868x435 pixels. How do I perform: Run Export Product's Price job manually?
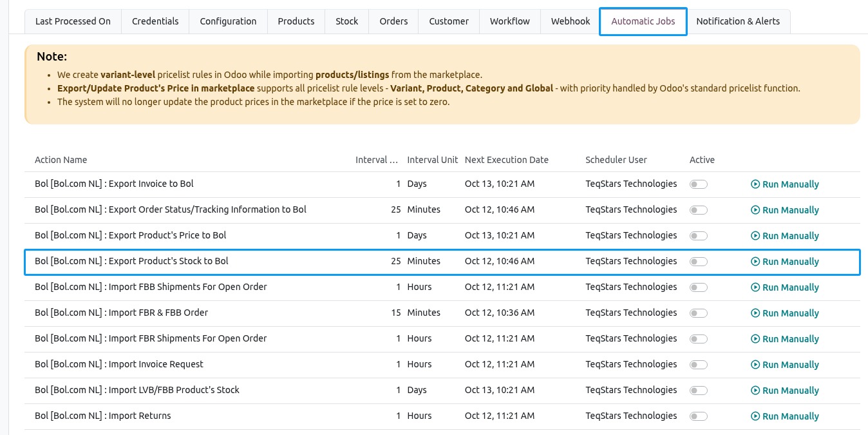[785, 236]
